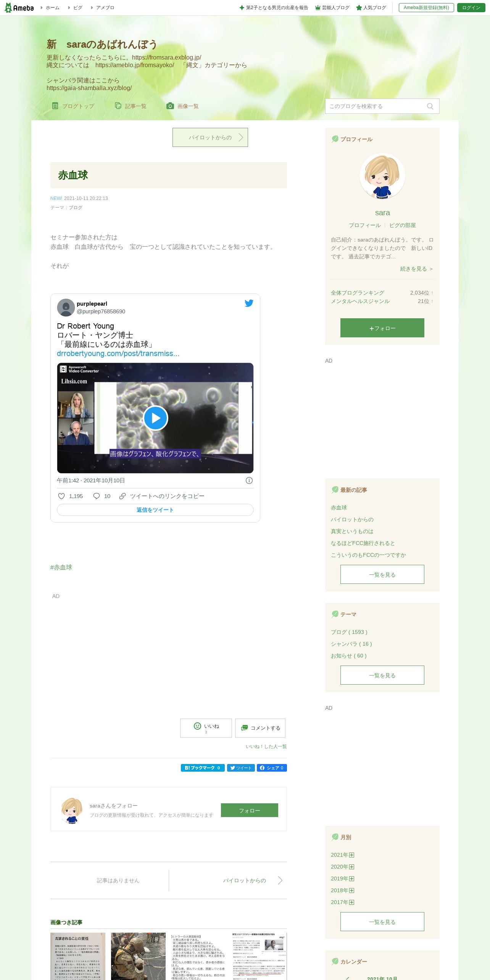
Task: Click the ログイン button
Action: pyautogui.click(x=471, y=8)
